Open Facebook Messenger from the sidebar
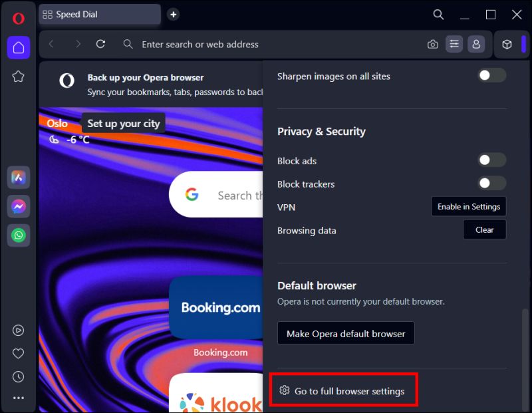This screenshot has width=532, height=413. tap(18, 207)
